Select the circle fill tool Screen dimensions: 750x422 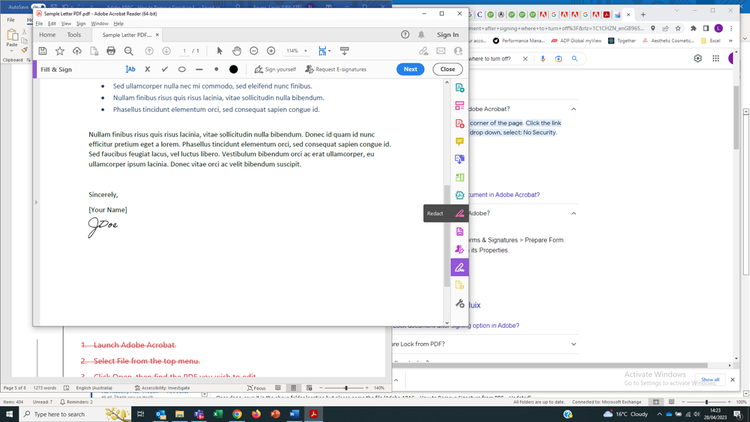coord(182,69)
